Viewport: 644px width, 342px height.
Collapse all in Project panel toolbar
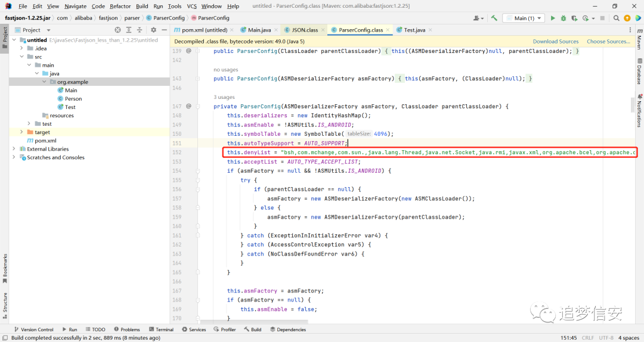click(140, 30)
